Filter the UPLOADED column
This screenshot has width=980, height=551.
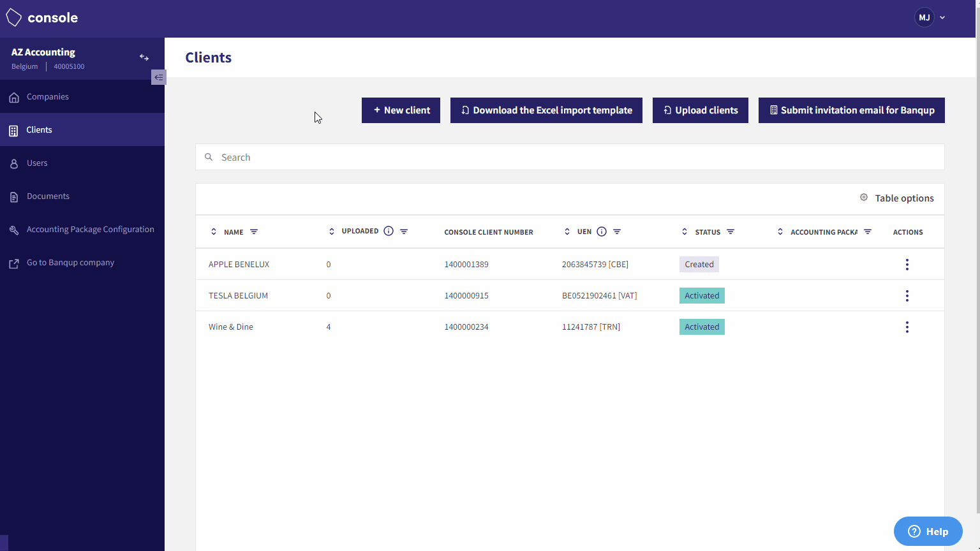point(404,231)
